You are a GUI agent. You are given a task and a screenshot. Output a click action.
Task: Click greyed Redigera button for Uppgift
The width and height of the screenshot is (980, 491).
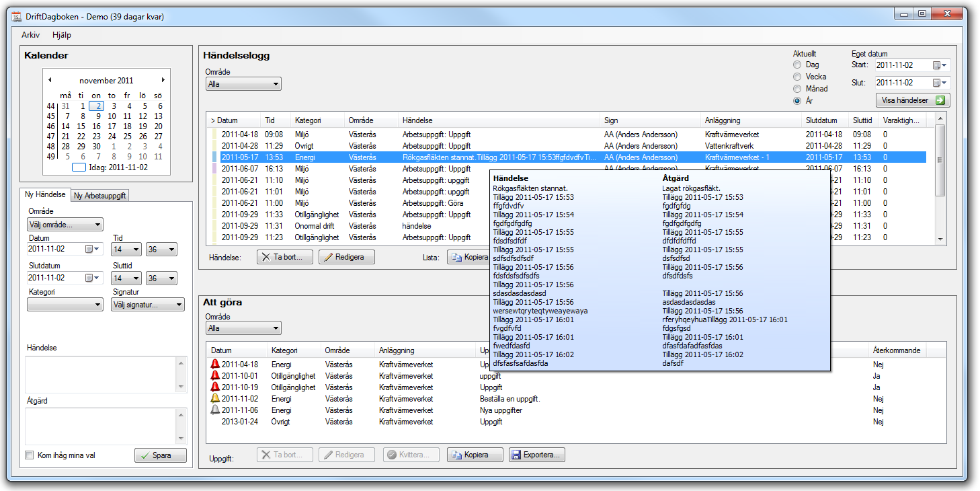click(x=346, y=455)
